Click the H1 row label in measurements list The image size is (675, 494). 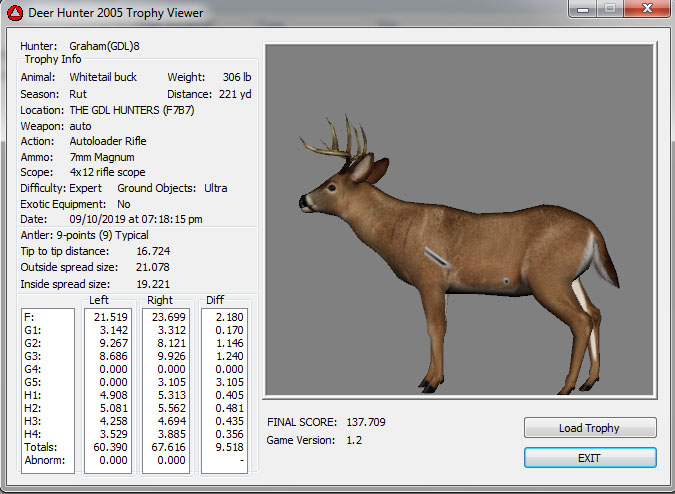(34, 396)
